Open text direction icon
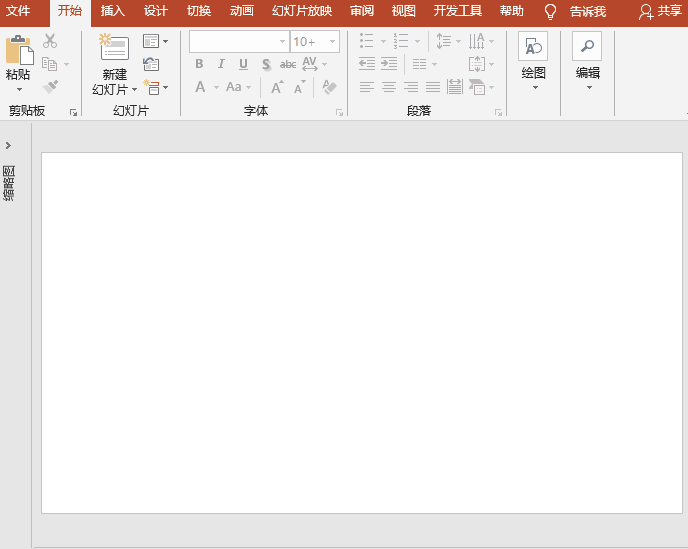 coord(477,41)
